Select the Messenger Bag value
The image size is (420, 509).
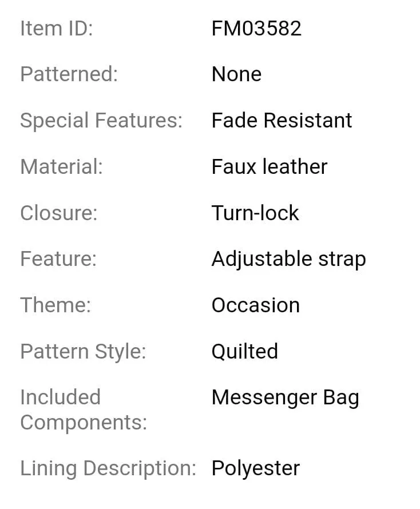(x=285, y=398)
